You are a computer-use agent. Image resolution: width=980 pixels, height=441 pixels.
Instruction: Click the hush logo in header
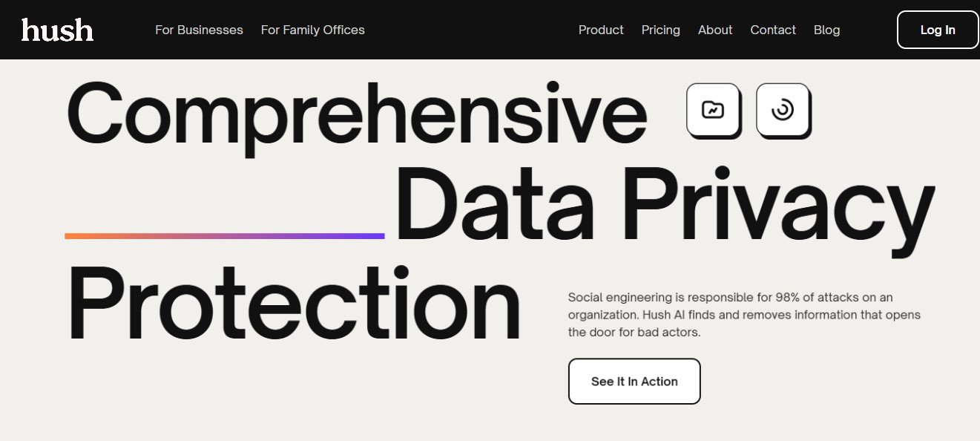pyautogui.click(x=57, y=30)
